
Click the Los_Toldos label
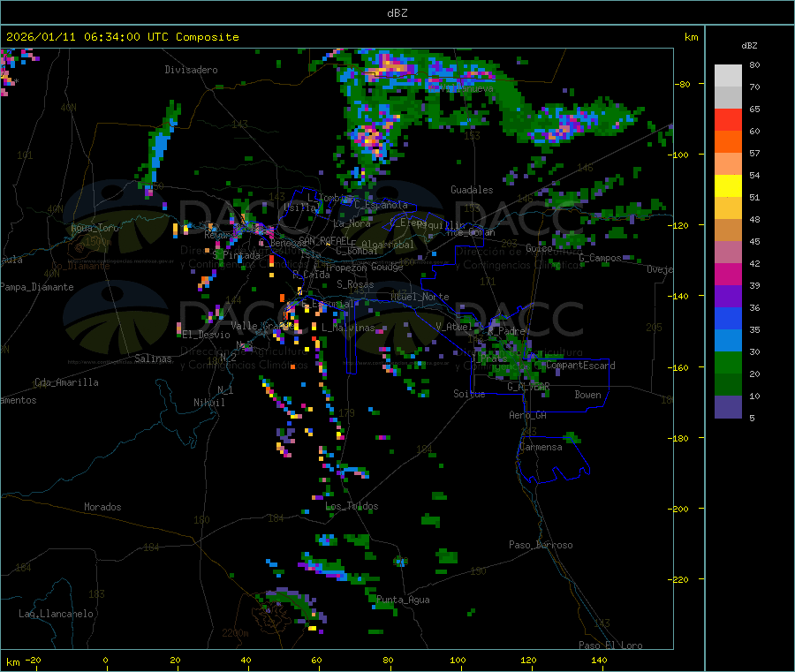(352, 506)
